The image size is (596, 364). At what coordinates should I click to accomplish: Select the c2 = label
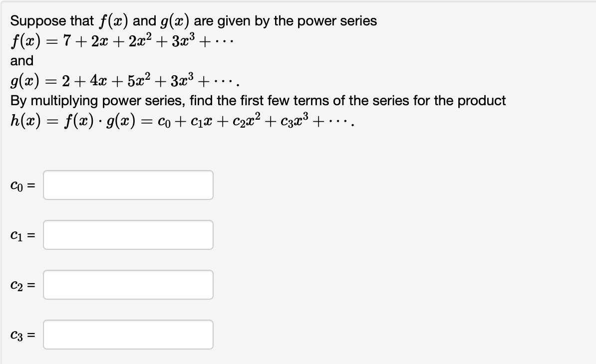(x=21, y=284)
